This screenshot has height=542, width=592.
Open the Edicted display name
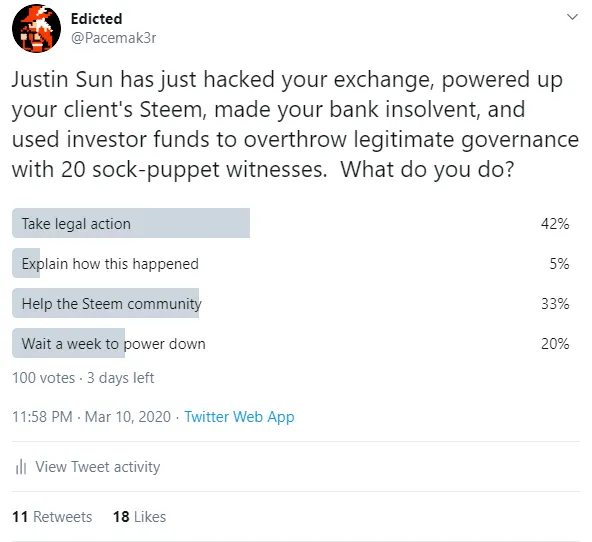(x=97, y=18)
